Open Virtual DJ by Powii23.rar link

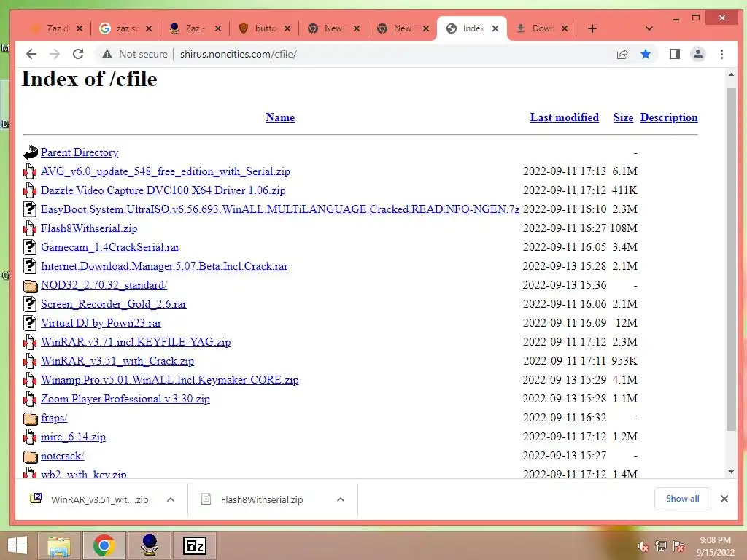coord(101,323)
